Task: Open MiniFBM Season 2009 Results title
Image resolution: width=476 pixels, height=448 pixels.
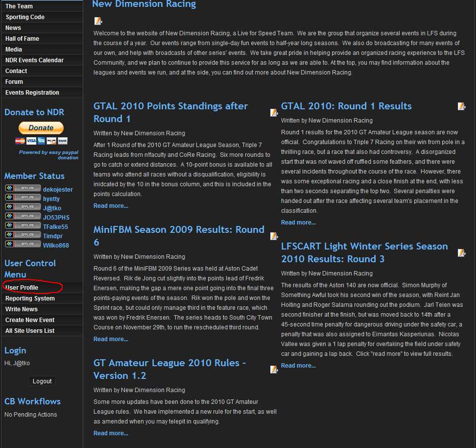Action: (x=179, y=236)
